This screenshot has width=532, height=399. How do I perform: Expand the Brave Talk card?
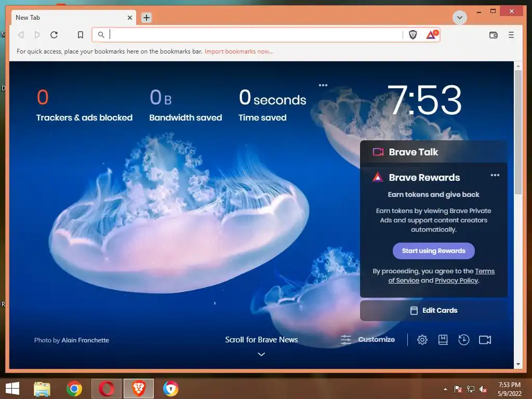[x=434, y=152]
